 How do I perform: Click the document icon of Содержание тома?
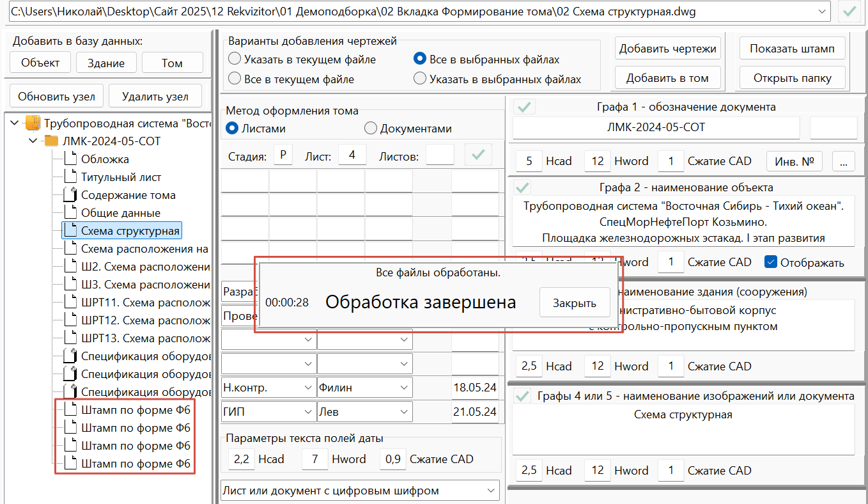[70, 194]
